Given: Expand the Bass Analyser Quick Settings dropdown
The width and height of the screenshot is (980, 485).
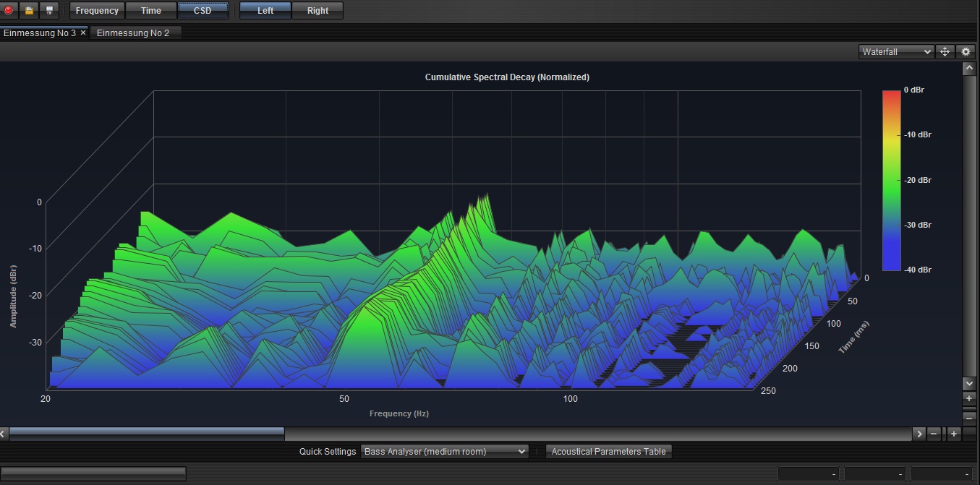Looking at the screenshot, I should (445, 451).
